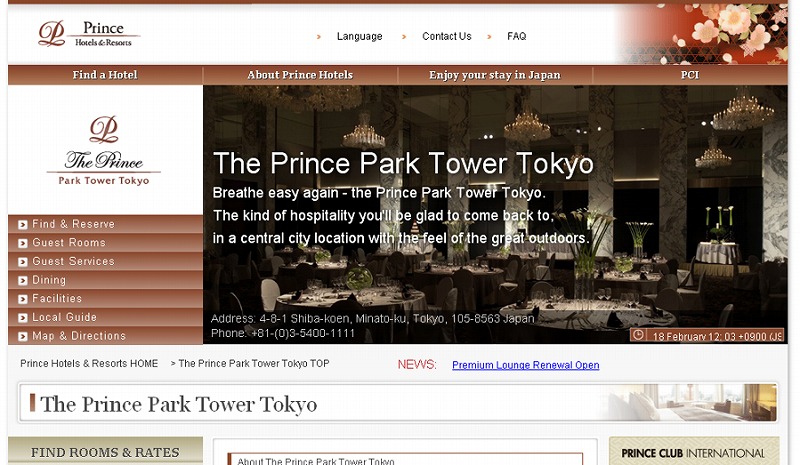Go to Prince Hotels & Resorts HOME breadcrumb

pyautogui.click(x=89, y=363)
